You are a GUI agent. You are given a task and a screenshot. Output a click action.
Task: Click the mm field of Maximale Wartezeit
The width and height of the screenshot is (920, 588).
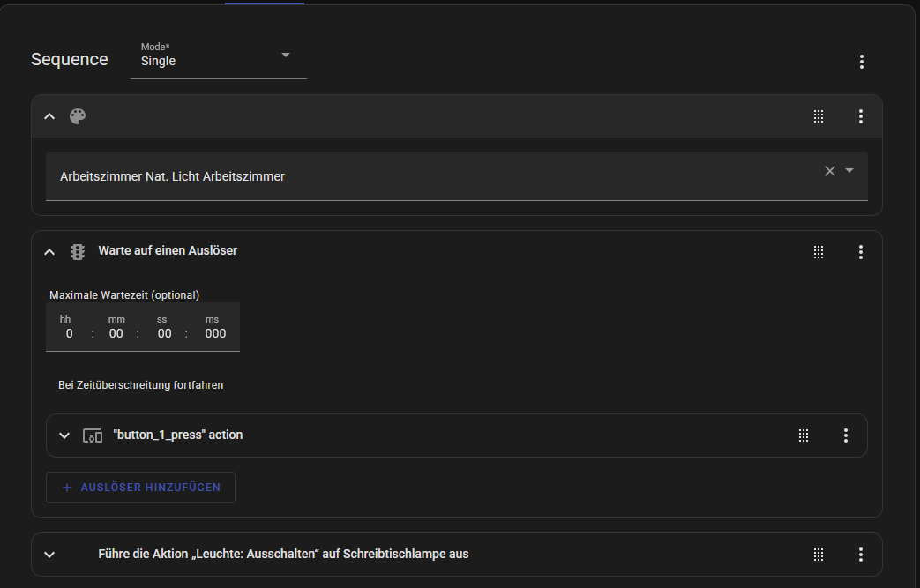coord(116,333)
